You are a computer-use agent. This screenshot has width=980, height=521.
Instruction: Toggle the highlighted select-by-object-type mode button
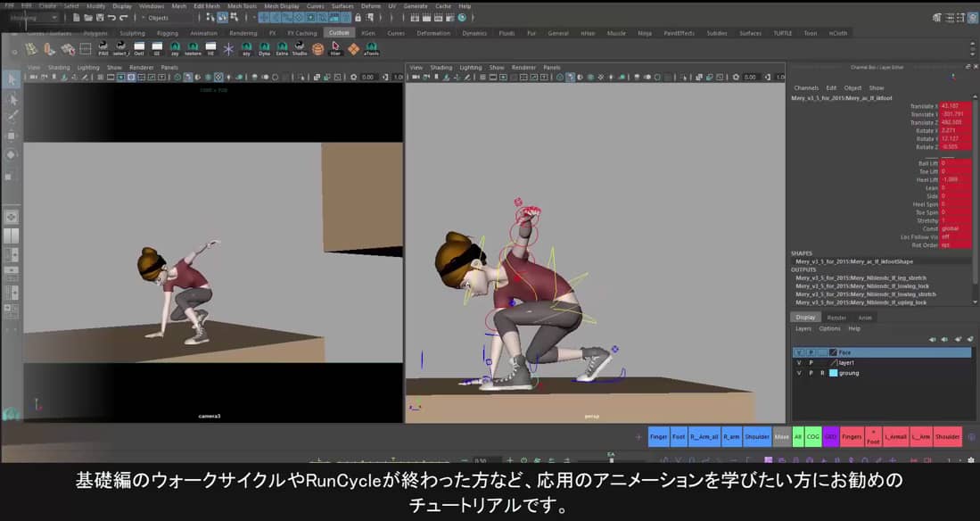(x=222, y=18)
